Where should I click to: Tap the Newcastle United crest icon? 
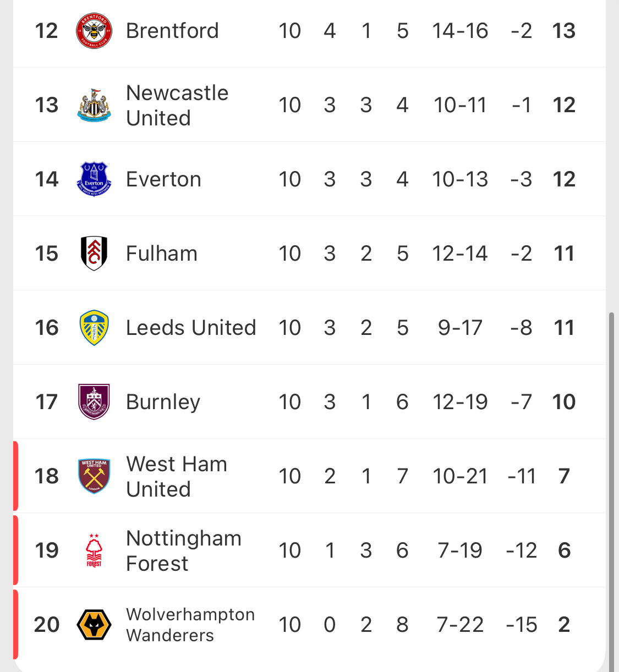94,105
